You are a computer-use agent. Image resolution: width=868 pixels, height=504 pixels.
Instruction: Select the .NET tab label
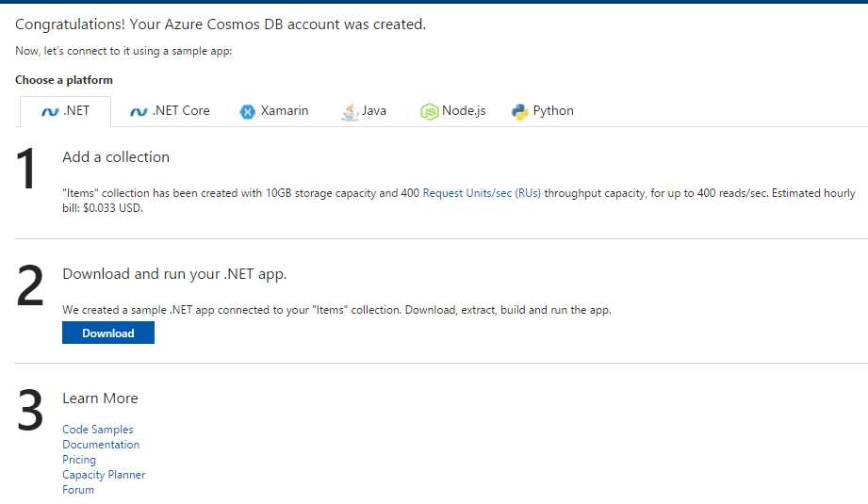click(x=76, y=110)
